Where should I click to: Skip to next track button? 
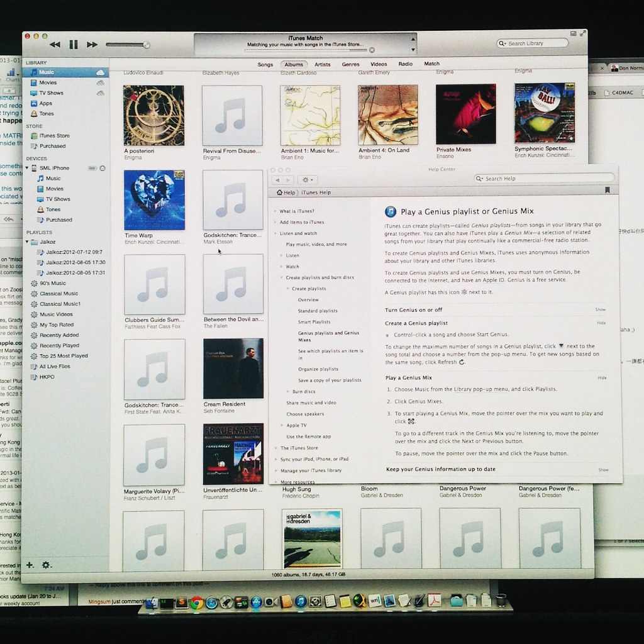click(92, 45)
